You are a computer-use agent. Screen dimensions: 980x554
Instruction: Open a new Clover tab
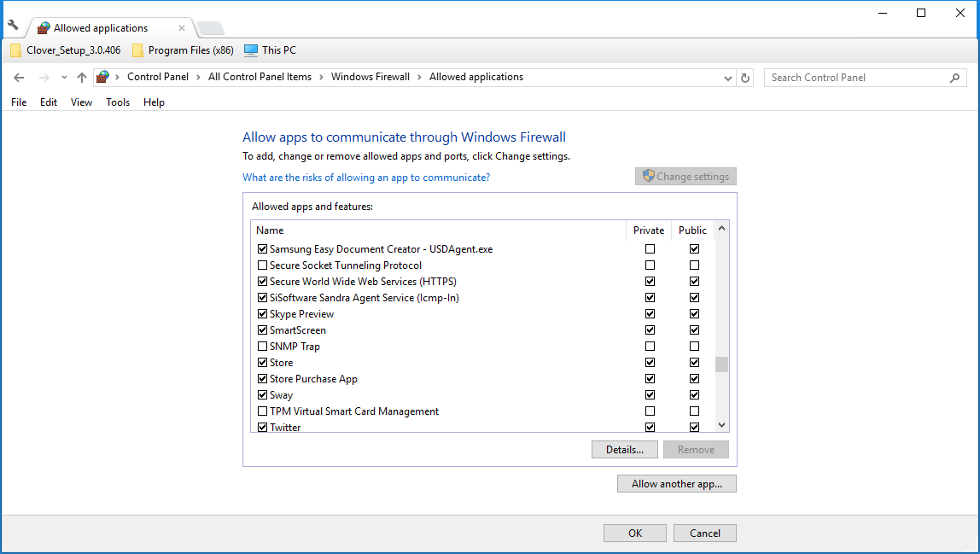210,28
